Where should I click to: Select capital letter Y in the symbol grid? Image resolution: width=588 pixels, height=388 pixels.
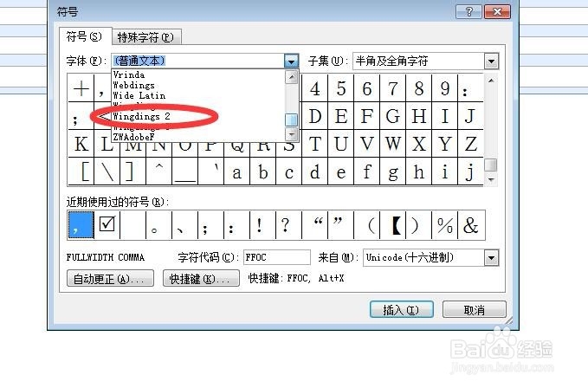click(445, 144)
